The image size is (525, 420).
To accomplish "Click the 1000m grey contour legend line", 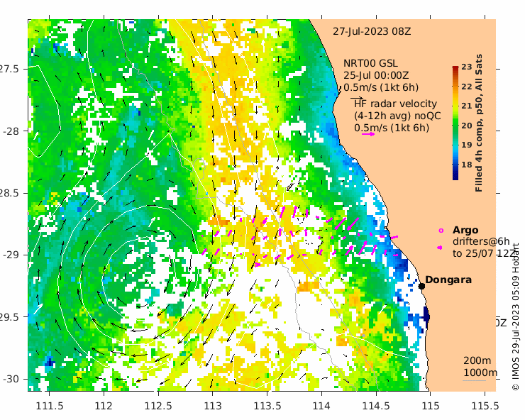I will 475,380.
